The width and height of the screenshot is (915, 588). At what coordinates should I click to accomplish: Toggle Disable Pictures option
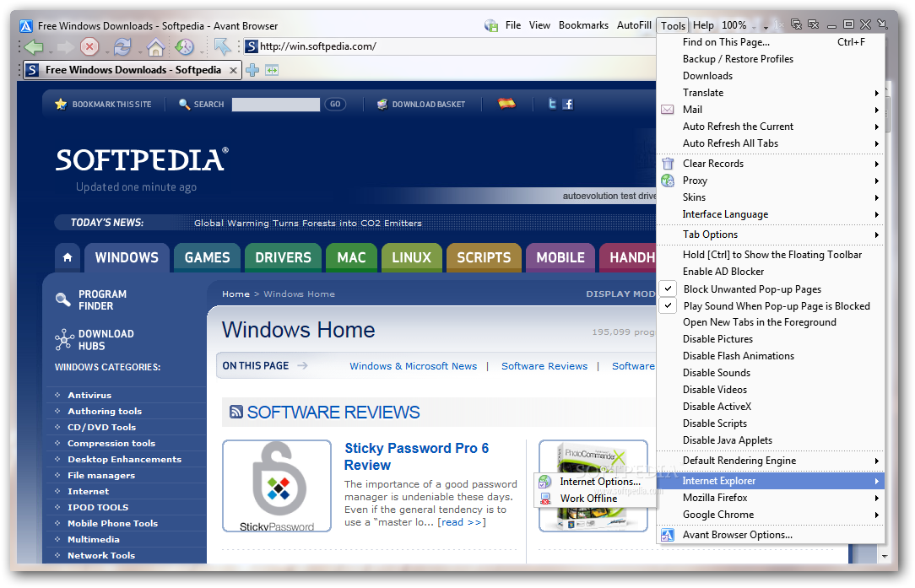771,339
